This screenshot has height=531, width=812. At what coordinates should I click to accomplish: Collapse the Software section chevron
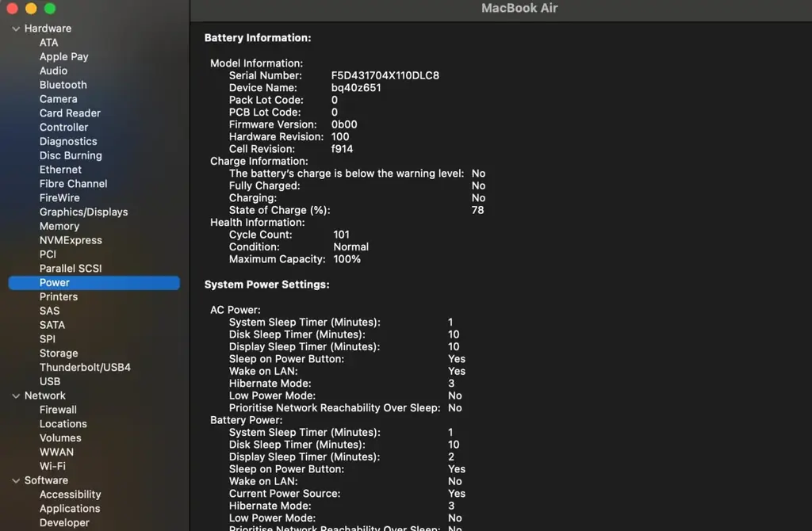(x=16, y=481)
